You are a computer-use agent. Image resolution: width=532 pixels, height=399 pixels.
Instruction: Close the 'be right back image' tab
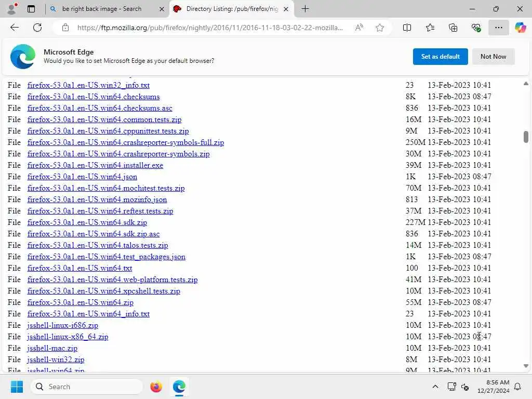(162, 9)
